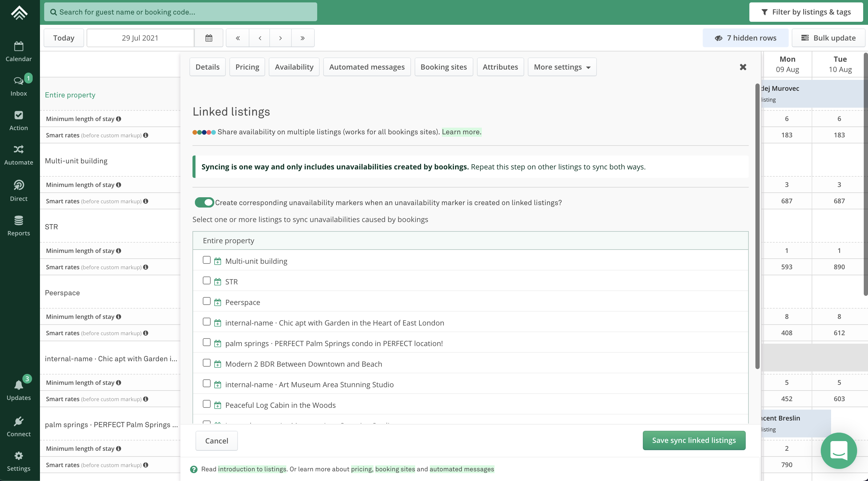868x481 pixels.
Task: Show the 7 hidden rows
Action: 745,38
